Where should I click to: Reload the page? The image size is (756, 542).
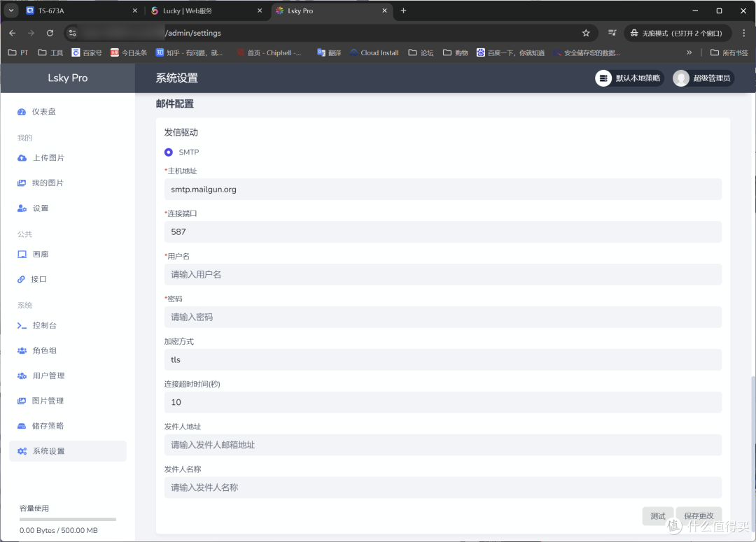pyautogui.click(x=50, y=33)
